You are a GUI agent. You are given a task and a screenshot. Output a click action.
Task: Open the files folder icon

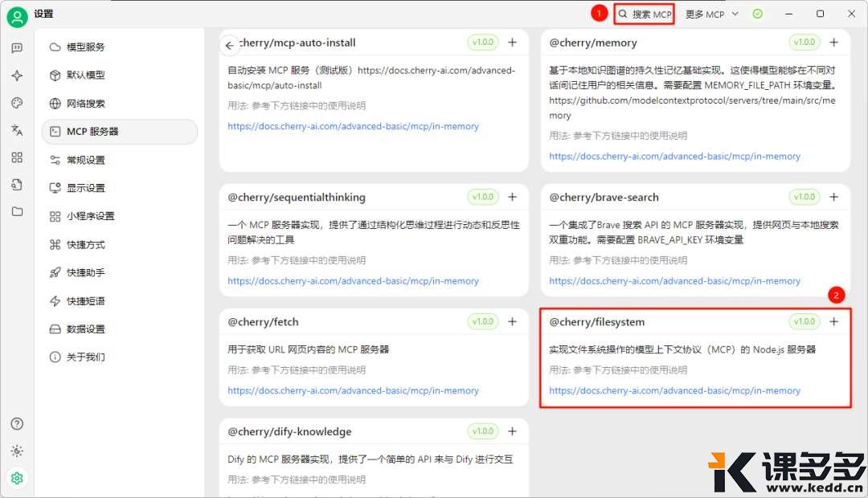[17, 211]
